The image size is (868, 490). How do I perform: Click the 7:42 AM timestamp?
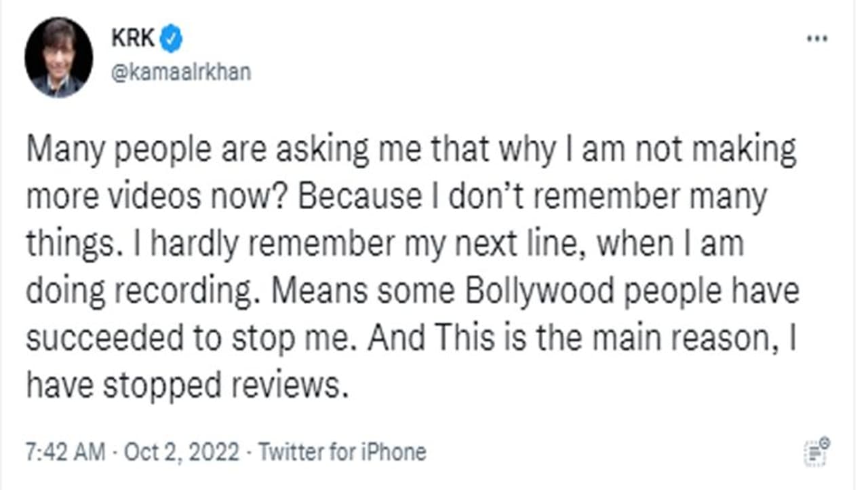[x=65, y=451]
